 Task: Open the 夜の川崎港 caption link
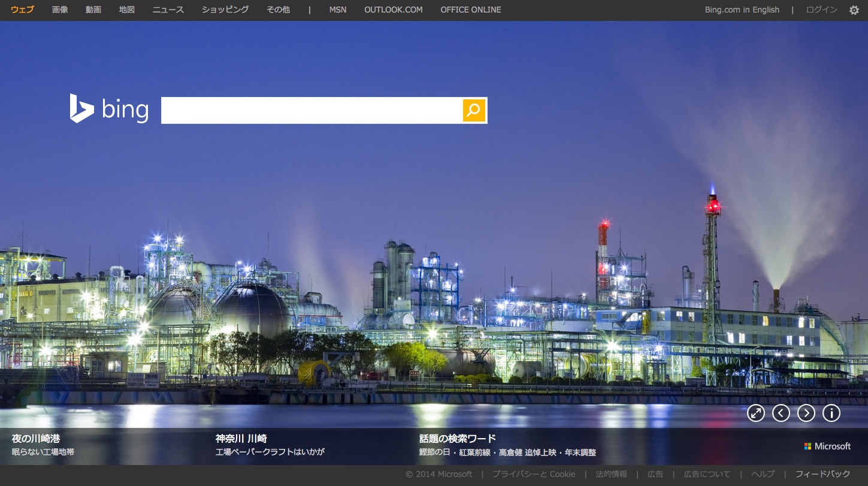(36, 439)
